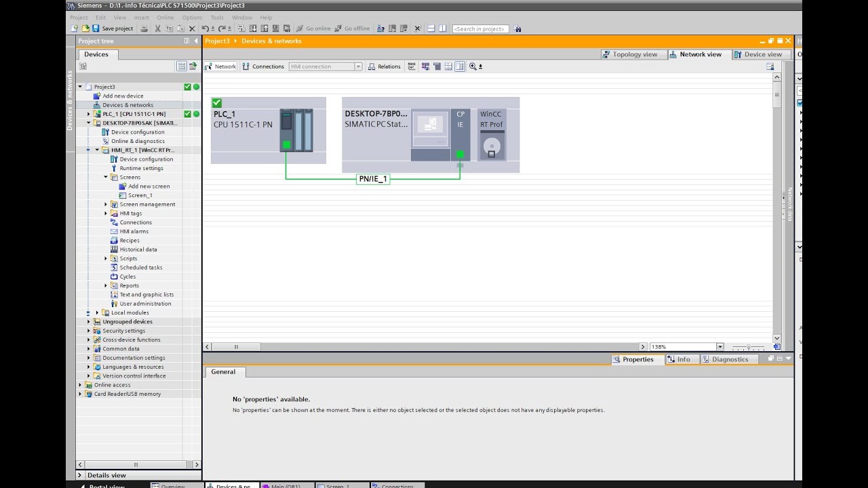This screenshot has width=868, height=488.
Task: Select Add new screen tree item
Action: (x=149, y=186)
